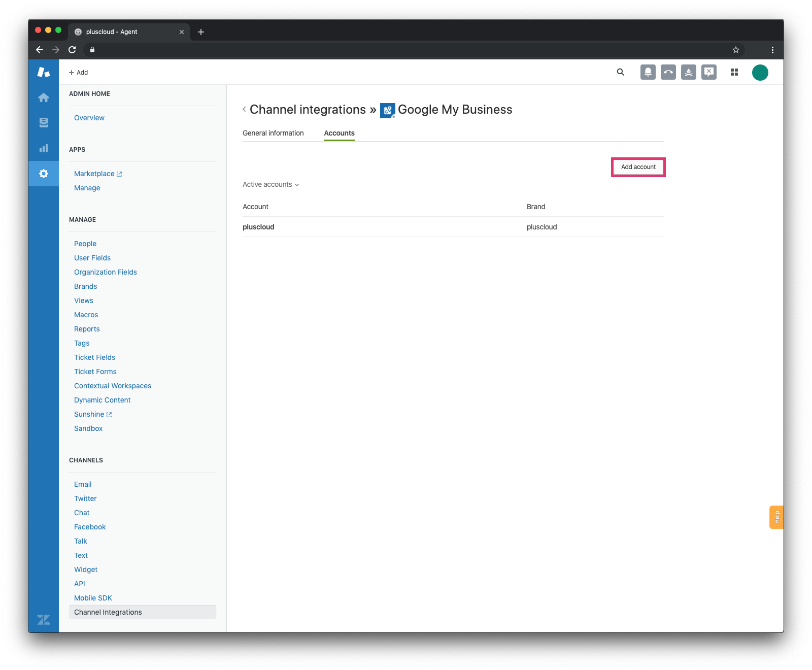Open the orange Help side button
This screenshot has height=670, width=812.
(x=776, y=517)
